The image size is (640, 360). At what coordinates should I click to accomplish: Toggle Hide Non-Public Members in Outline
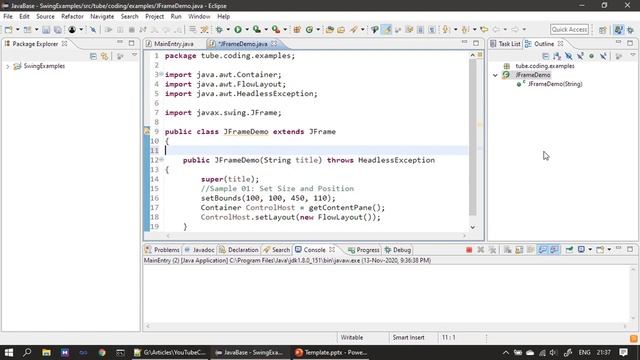pos(591,56)
